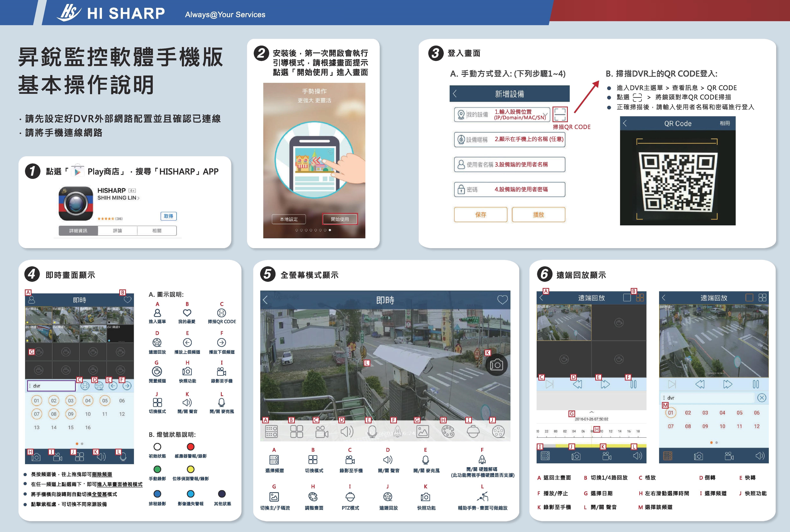Tap rewind in left 遠端回放 controls

(577, 384)
